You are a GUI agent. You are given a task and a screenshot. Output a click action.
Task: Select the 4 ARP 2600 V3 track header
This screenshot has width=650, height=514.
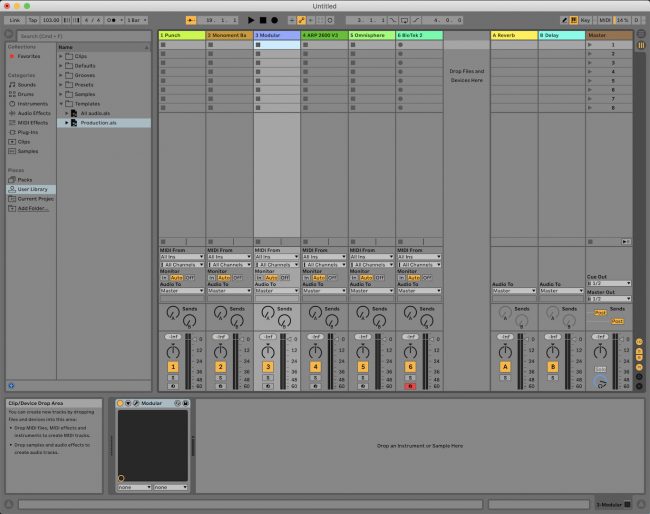pos(325,35)
